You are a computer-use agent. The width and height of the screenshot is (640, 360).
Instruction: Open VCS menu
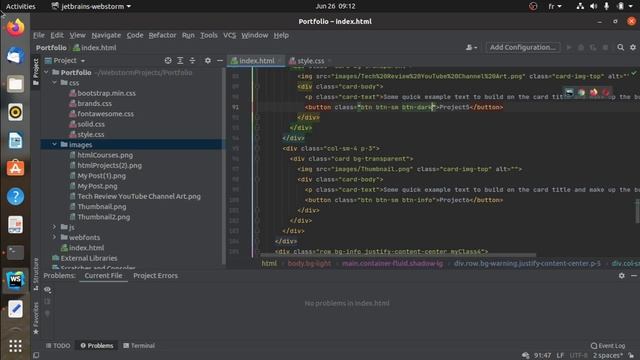click(x=229, y=35)
